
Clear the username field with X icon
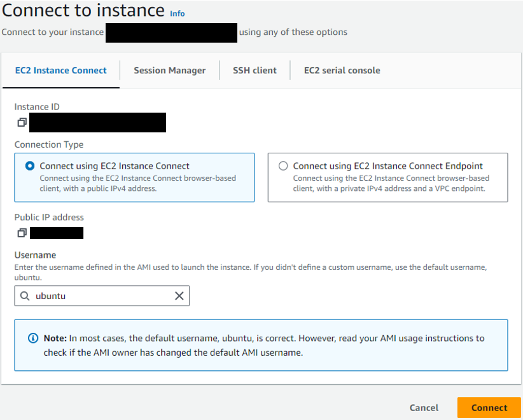coord(179,296)
